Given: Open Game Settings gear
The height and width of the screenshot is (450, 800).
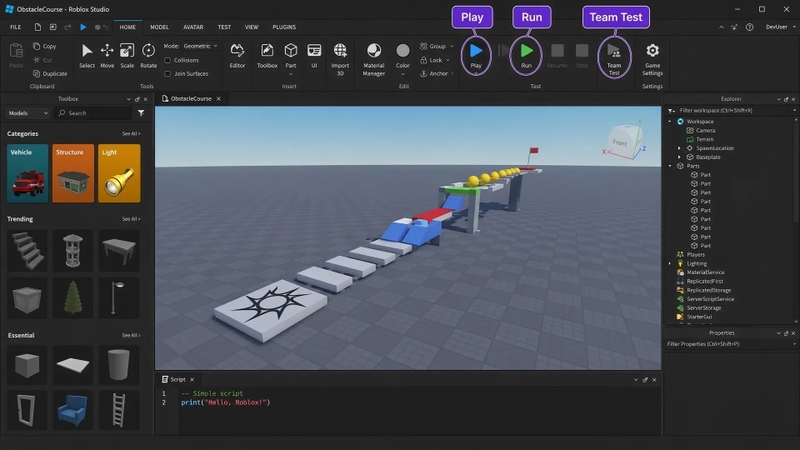Looking at the screenshot, I should pos(652,59).
